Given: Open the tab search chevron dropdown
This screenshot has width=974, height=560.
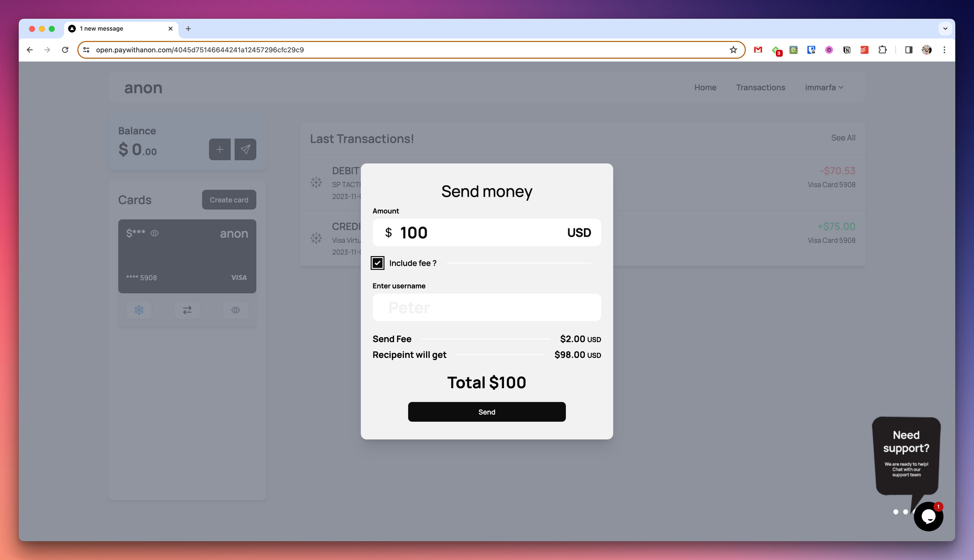Looking at the screenshot, I should [945, 29].
